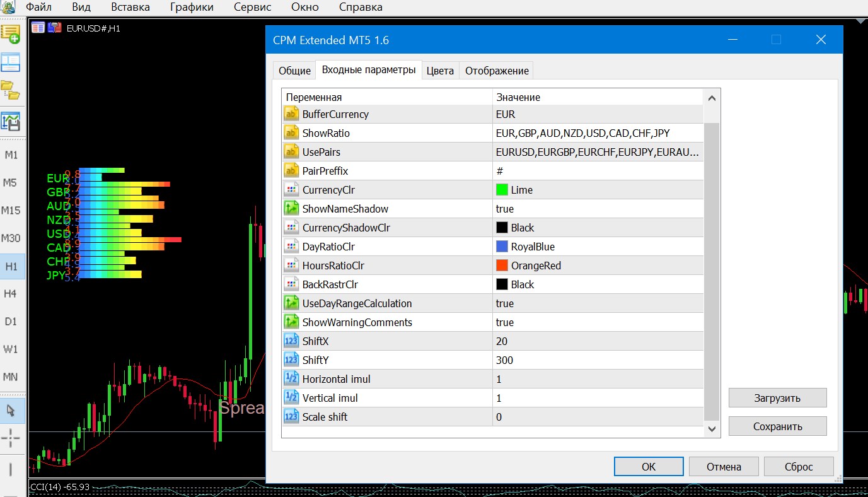Click the integer icon beside Scale shift

coord(291,417)
